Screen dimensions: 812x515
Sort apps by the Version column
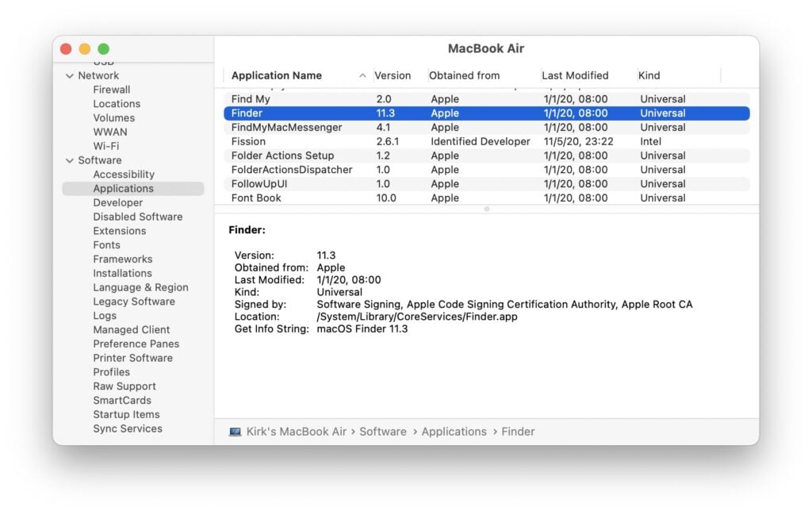(394, 75)
